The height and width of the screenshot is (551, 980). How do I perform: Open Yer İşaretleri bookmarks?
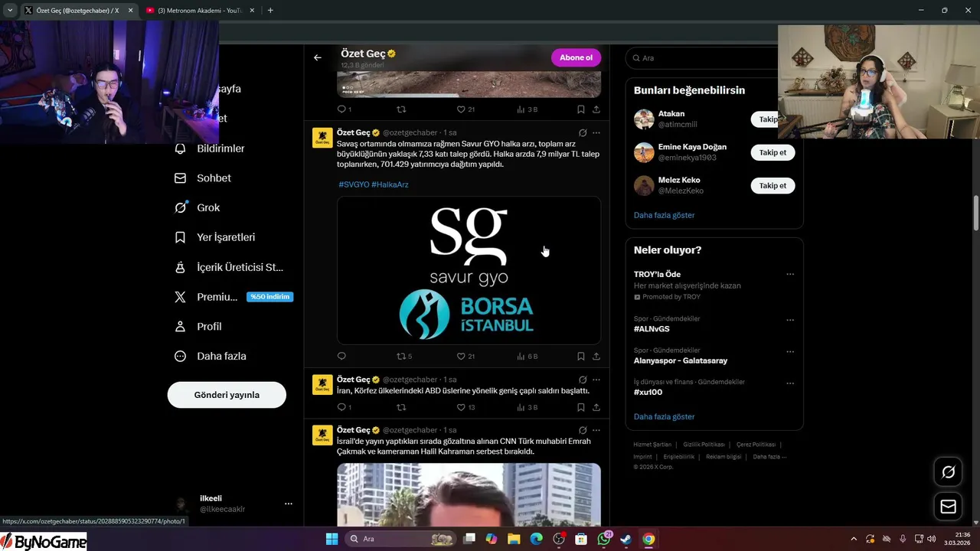[x=215, y=237]
